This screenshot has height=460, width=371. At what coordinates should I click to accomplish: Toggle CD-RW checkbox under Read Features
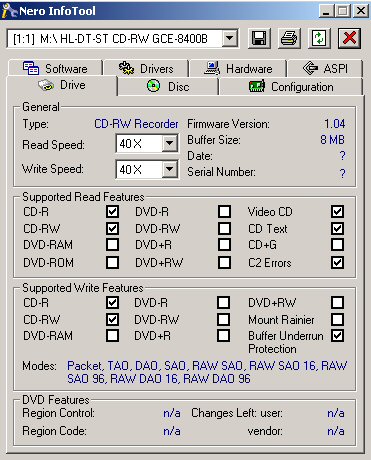coord(112,228)
